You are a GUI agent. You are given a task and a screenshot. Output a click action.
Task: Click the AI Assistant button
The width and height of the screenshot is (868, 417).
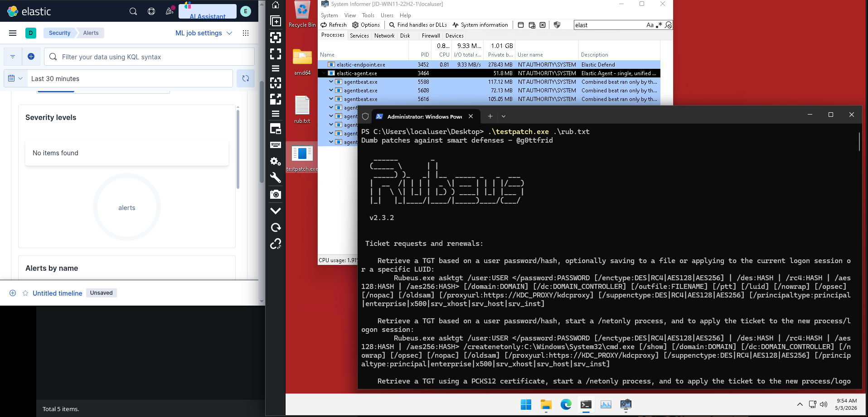[x=208, y=11]
